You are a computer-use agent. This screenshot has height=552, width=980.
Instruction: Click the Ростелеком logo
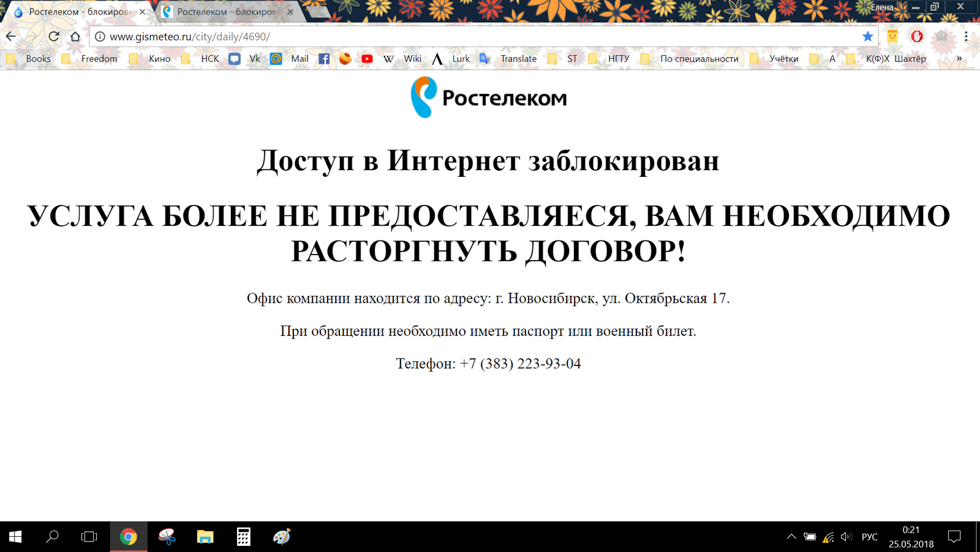(488, 97)
